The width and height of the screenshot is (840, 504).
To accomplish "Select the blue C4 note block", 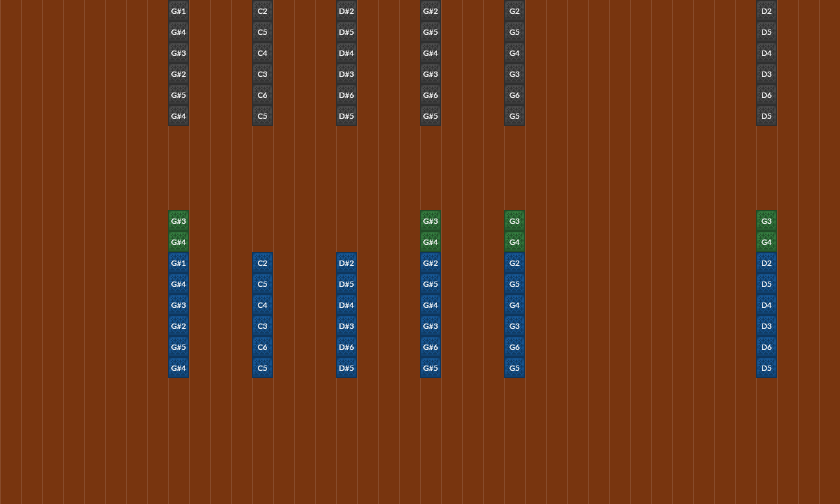I will coord(262,304).
